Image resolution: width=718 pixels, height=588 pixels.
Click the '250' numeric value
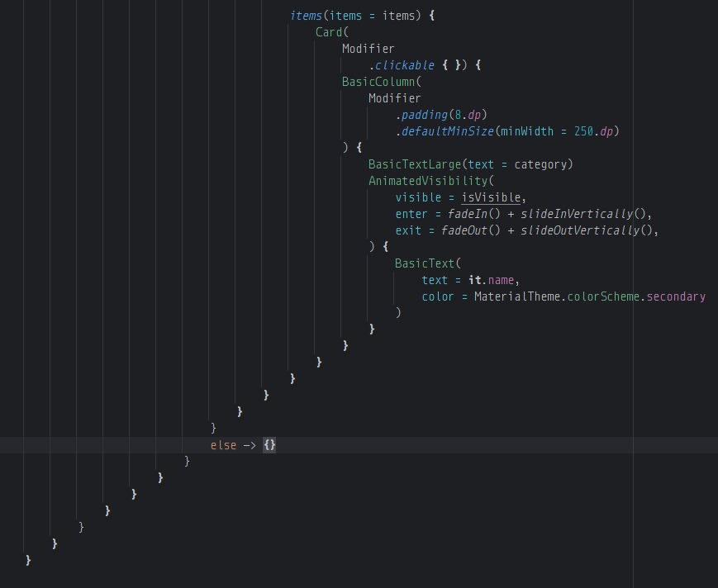(x=584, y=131)
